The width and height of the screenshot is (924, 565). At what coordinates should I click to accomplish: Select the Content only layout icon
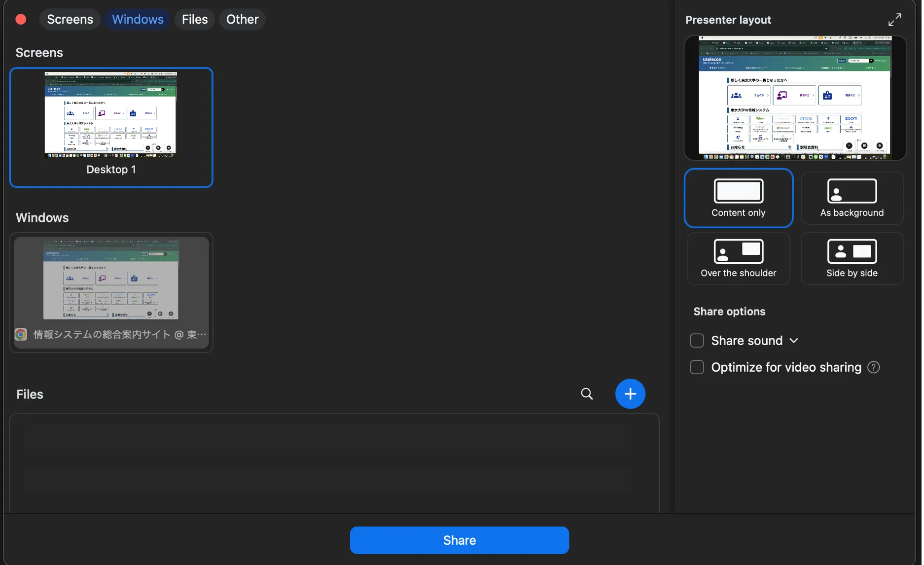point(738,191)
